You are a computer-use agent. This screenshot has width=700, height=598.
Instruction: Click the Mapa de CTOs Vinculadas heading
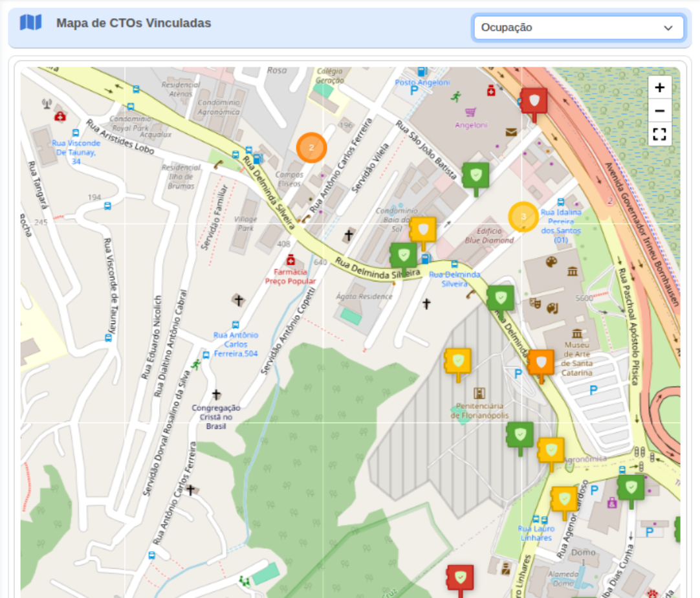pyautogui.click(x=133, y=23)
